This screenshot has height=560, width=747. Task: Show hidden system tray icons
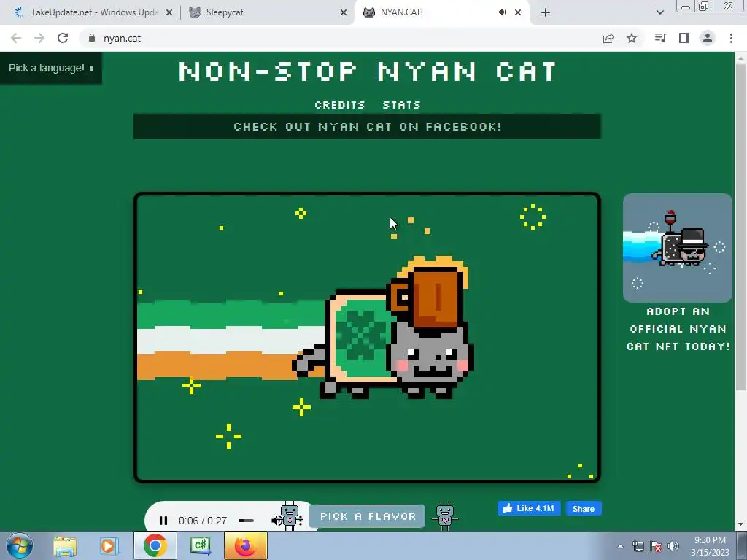(x=620, y=546)
